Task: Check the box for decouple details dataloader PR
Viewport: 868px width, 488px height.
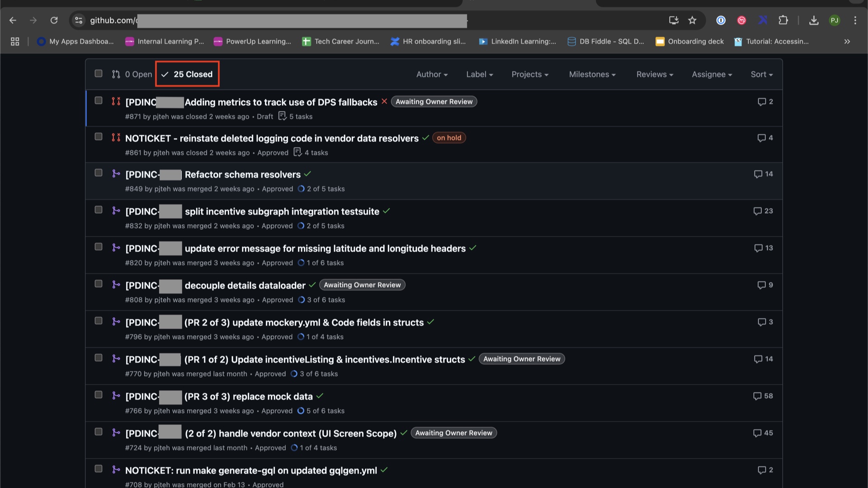Action: (99, 284)
